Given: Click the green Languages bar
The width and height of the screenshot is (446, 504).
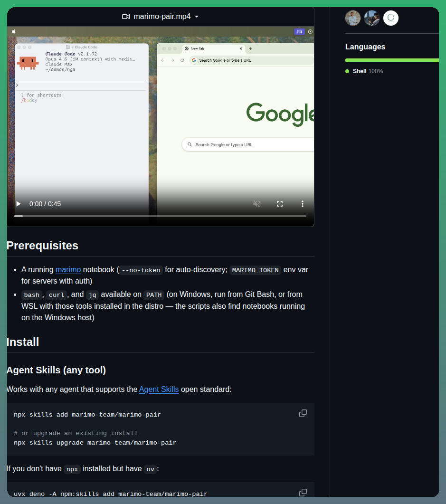Looking at the screenshot, I should (x=392, y=60).
